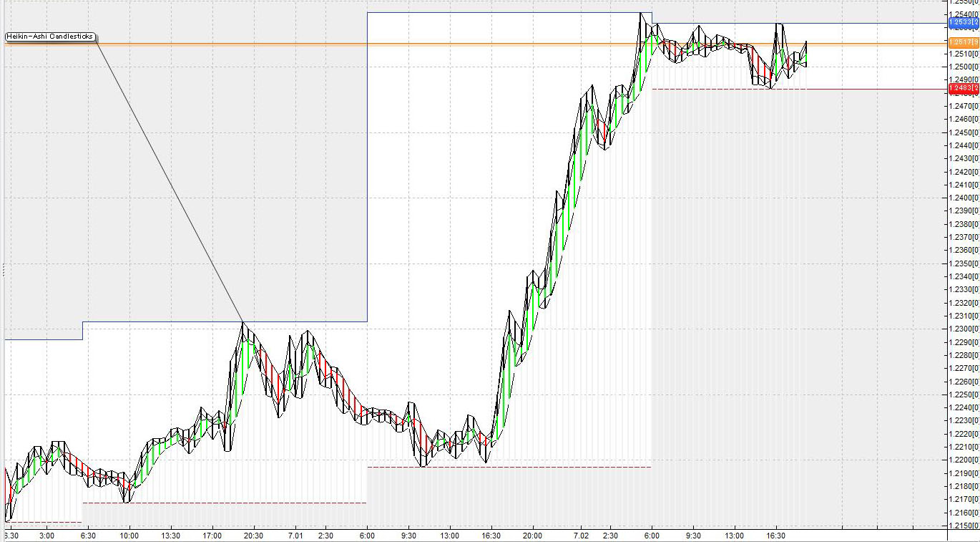Click the 1.2380 price axis label
980x542 pixels.
tap(964, 224)
